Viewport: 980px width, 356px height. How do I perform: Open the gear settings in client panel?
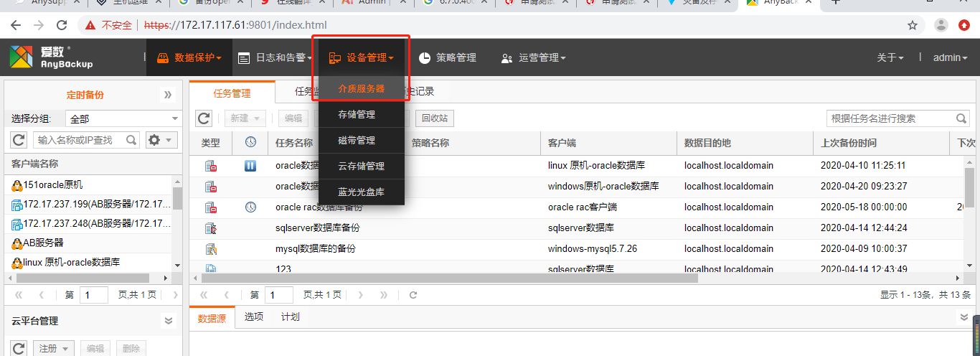[161, 139]
